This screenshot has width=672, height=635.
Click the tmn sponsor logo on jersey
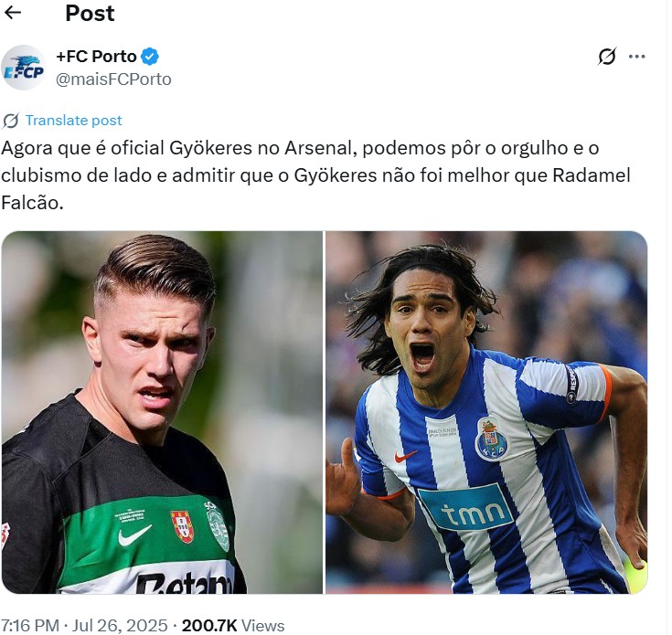466,508
